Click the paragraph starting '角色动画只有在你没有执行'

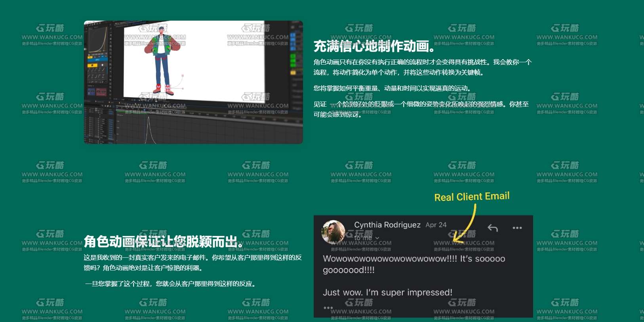pyautogui.click(x=423, y=67)
